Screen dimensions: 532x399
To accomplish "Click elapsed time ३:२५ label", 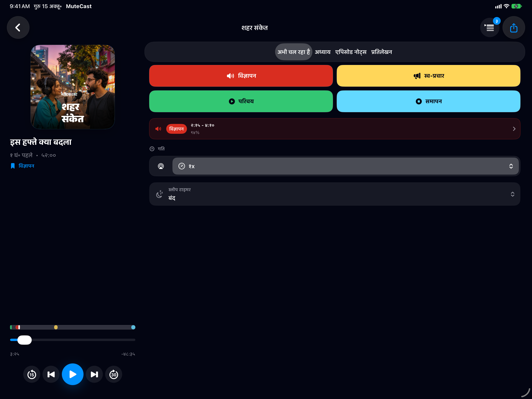I will tap(15, 354).
